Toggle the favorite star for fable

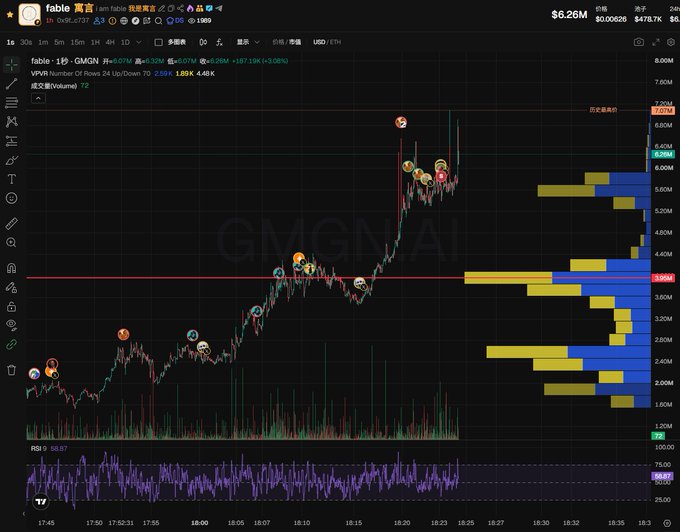pyautogui.click(x=10, y=14)
